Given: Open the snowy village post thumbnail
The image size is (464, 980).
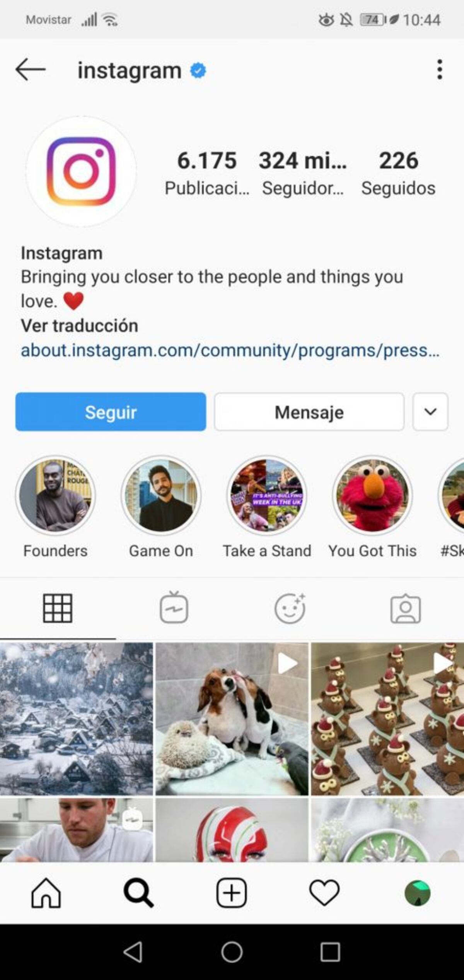Looking at the screenshot, I should coord(77,719).
